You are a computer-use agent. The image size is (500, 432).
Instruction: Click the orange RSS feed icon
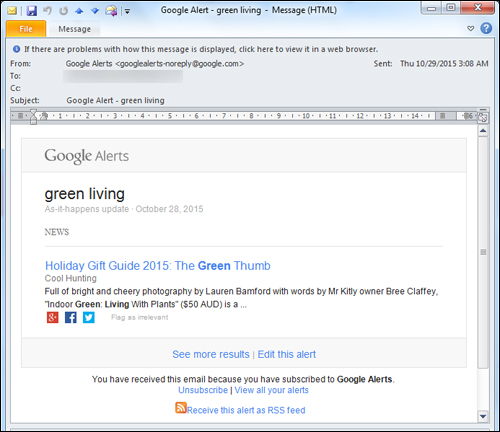coord(181,408)
